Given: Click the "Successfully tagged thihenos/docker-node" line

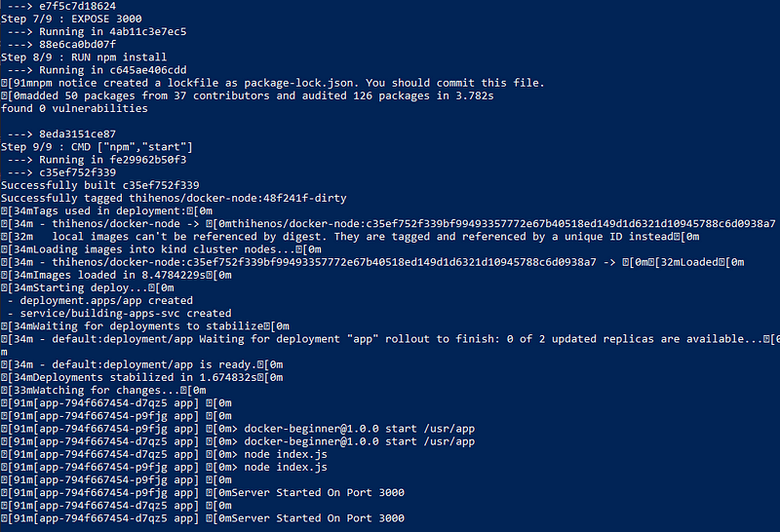Looking at the screenshot, I should [174, 198].
